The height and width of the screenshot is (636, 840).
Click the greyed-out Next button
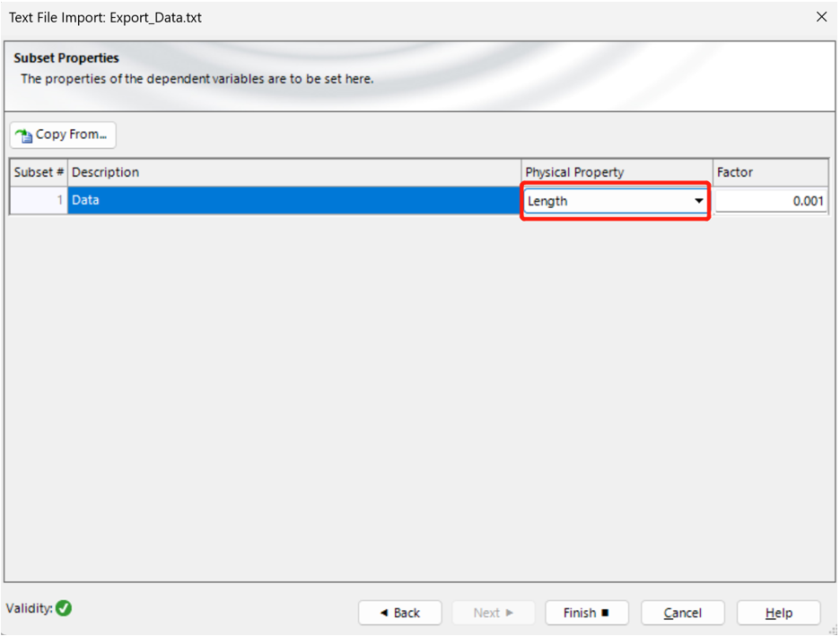pos(493,613)
